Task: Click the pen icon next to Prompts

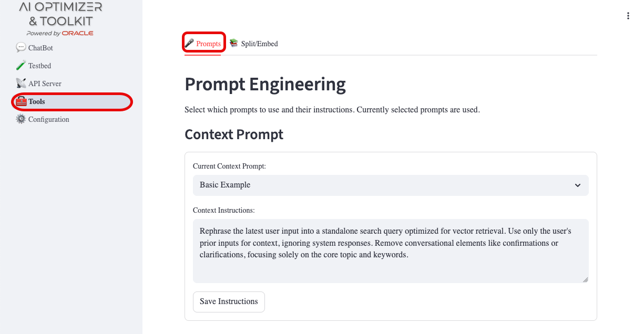Action: (190, 42)
